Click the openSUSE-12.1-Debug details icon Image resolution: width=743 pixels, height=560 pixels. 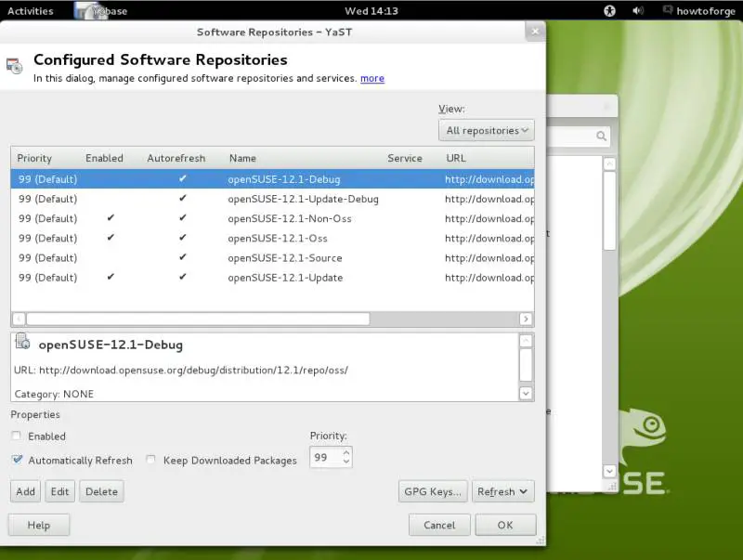(22, 342)
